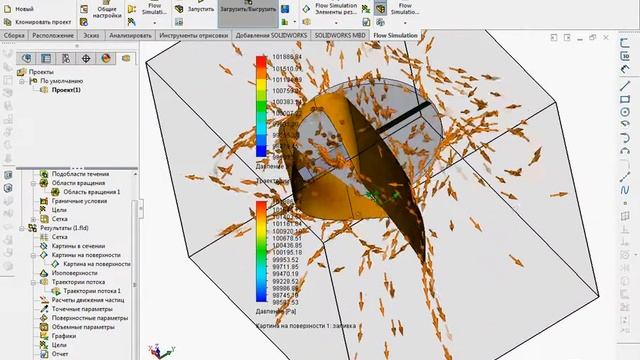This screenshot has width=640, height=360.
Task: Click the 3D sketch icon
Action: 625,56
